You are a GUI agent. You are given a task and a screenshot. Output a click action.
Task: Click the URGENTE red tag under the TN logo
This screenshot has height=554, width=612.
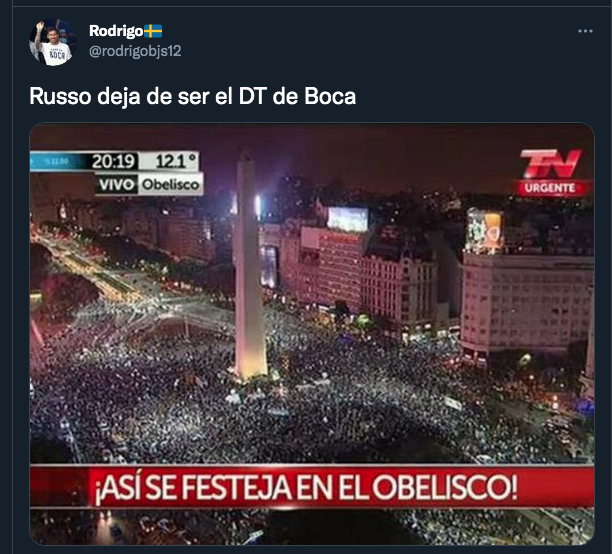[550, 188]
